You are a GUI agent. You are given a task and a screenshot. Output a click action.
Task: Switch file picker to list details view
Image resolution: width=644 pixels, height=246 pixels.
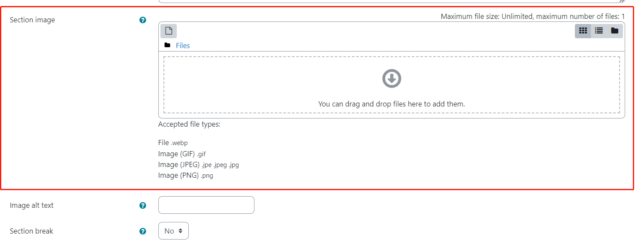pos(599,31)
